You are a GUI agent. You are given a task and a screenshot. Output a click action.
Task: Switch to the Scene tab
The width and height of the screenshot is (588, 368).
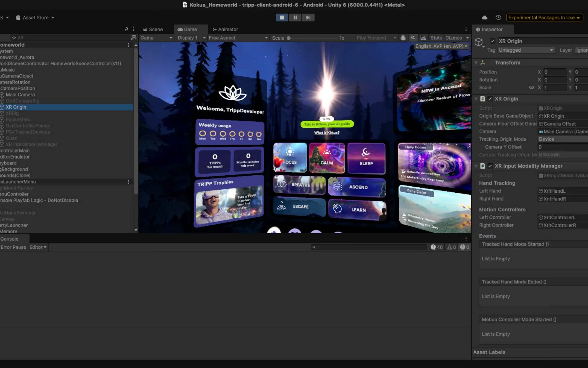coord(153,29)
